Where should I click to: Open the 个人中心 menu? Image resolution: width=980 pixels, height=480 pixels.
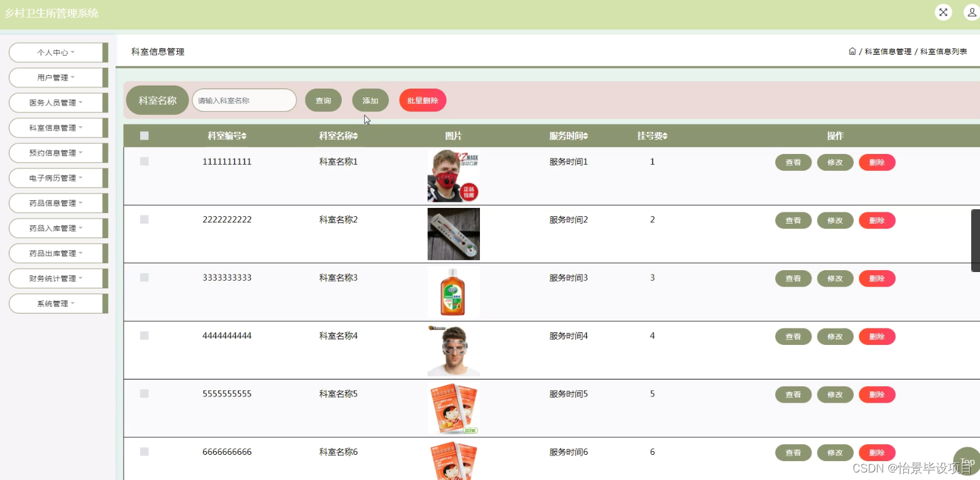click(58, 52)
